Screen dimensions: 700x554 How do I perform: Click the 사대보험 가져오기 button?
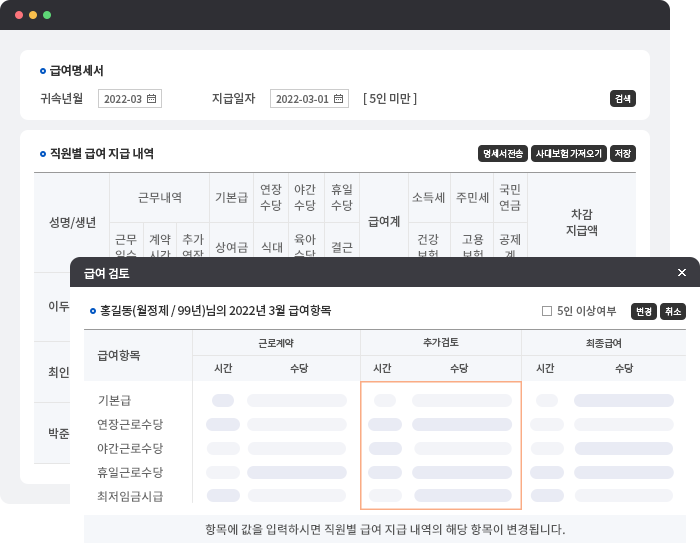point(568,154)
